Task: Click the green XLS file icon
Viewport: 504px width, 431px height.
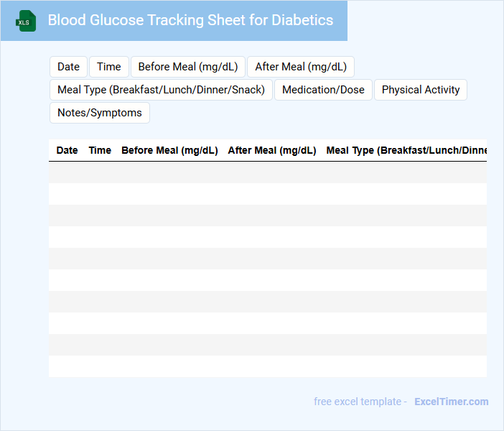Action: [27, 21]
